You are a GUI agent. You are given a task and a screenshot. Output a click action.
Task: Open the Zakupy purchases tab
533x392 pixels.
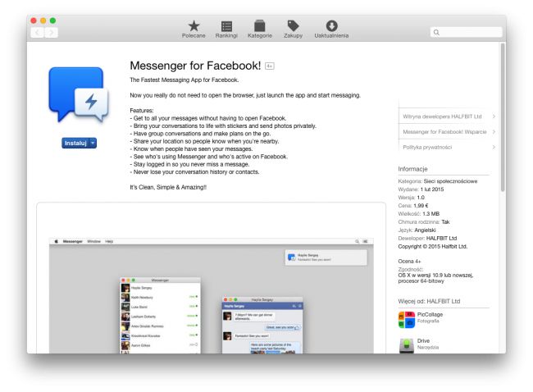pos(293,30)
